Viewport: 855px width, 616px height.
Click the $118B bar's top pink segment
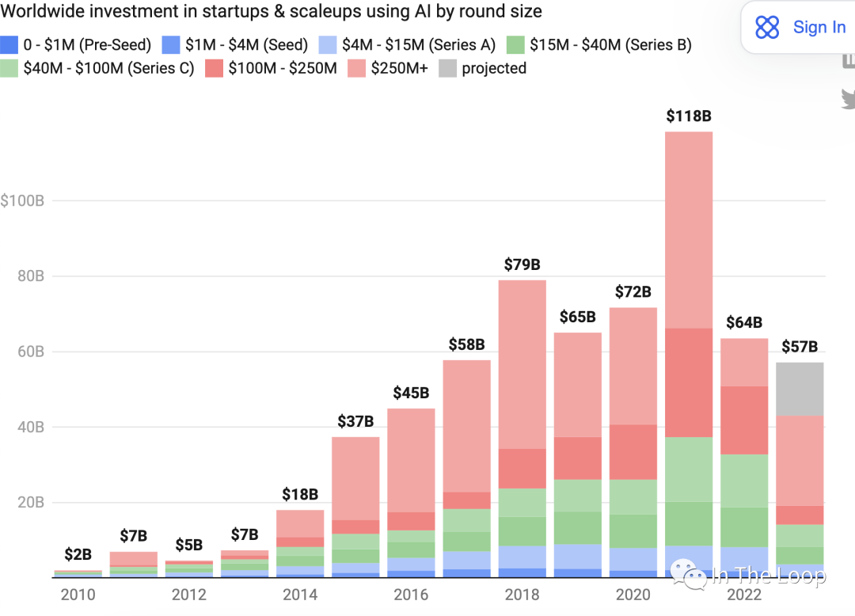(689, 230)
